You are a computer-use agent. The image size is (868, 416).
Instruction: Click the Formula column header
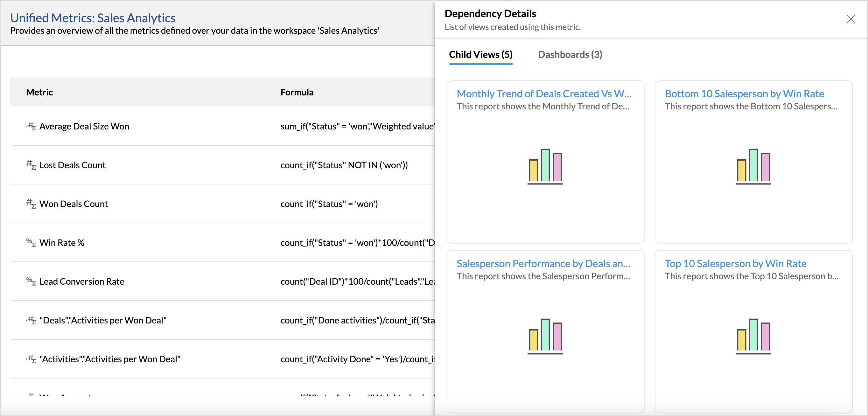297,92
